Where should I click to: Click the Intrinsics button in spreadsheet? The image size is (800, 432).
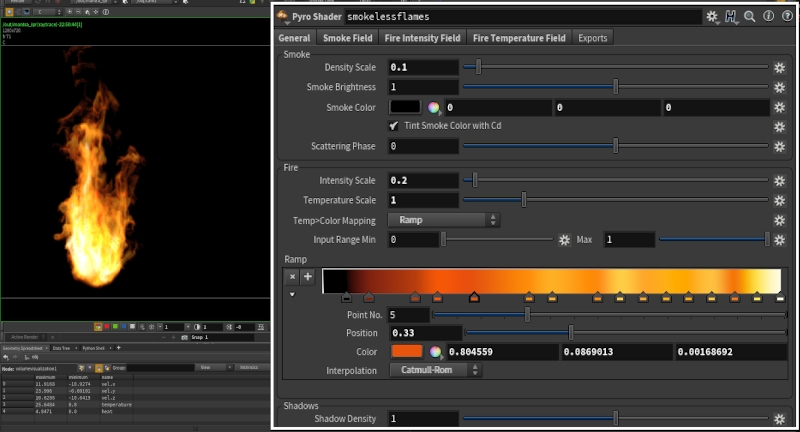[248, 367]
